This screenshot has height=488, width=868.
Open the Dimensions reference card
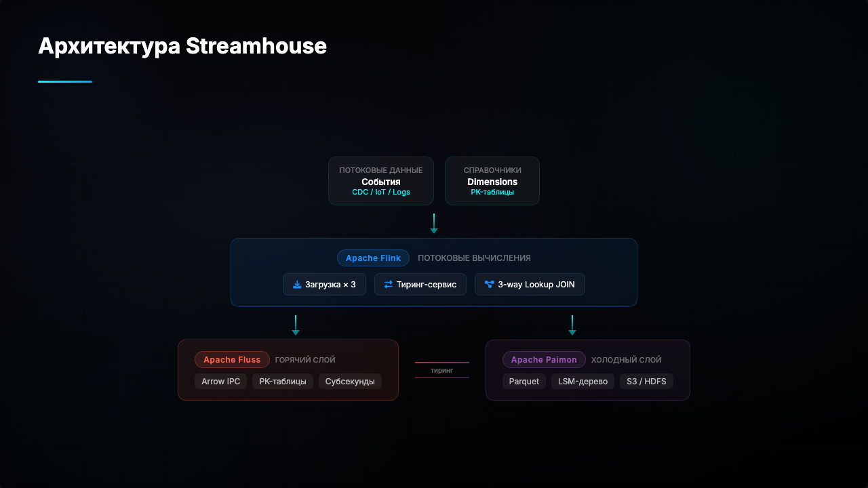pos(492,181)
